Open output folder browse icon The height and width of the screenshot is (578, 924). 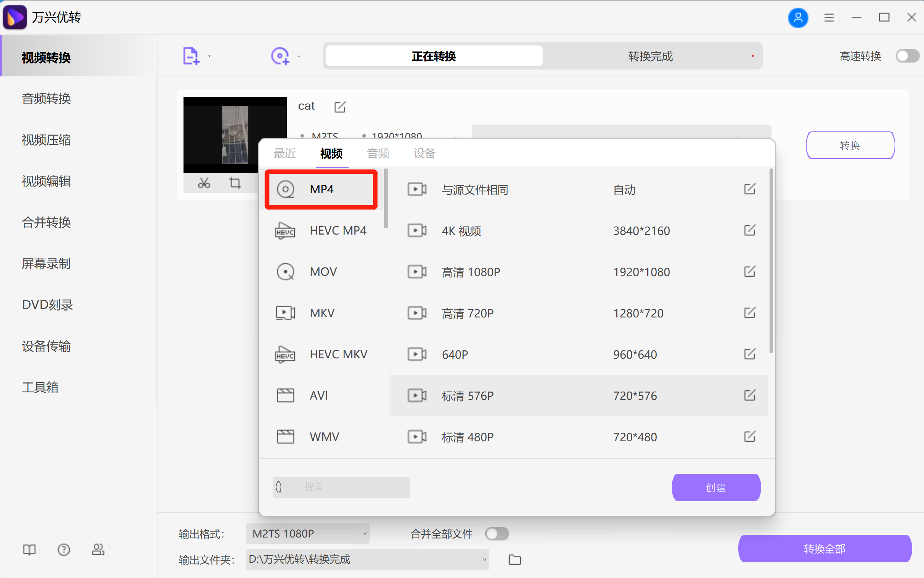[515, 560]
